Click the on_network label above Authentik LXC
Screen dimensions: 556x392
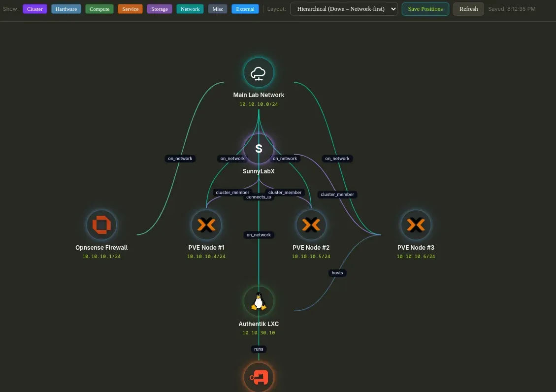coord(259,234)
